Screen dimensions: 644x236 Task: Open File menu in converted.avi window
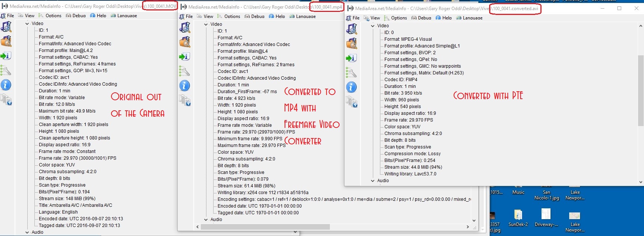click(353, 18)
